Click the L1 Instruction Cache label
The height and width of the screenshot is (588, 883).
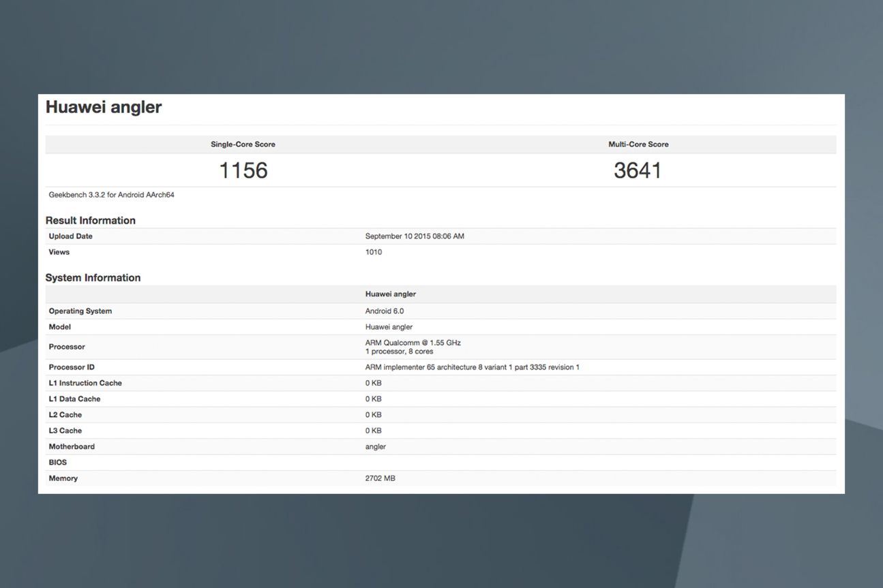click(x=85, y=383)
